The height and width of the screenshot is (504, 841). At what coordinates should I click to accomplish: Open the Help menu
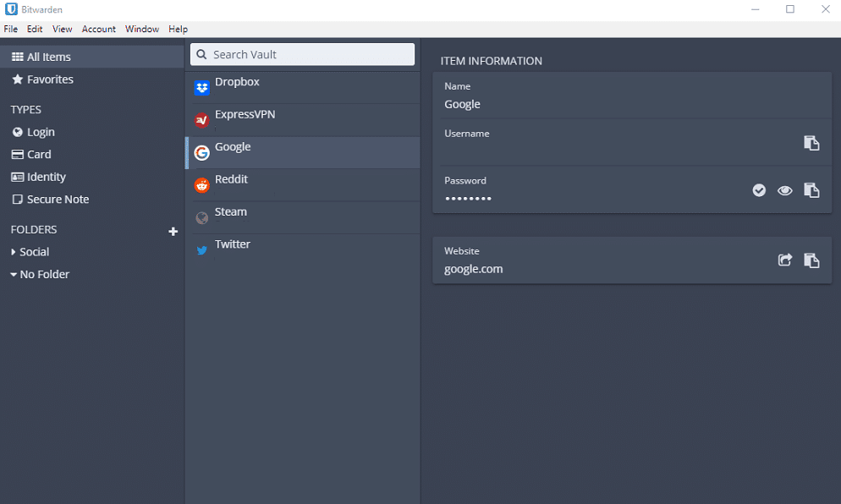(x=178, y=29)
